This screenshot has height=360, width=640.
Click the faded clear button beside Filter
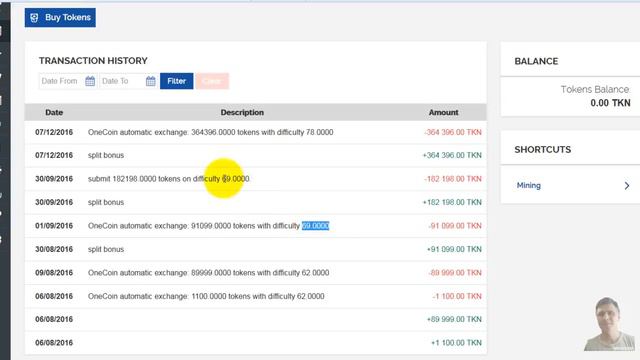pos(212,81)
